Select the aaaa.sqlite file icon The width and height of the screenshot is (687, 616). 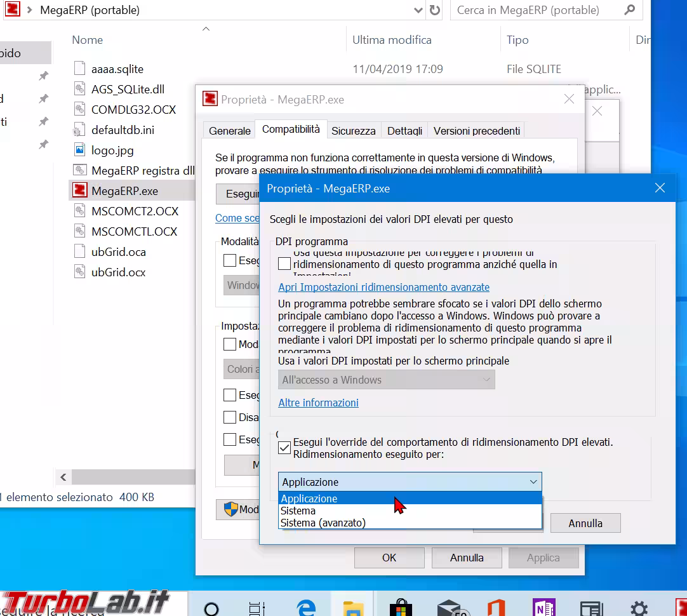(80, 69)
